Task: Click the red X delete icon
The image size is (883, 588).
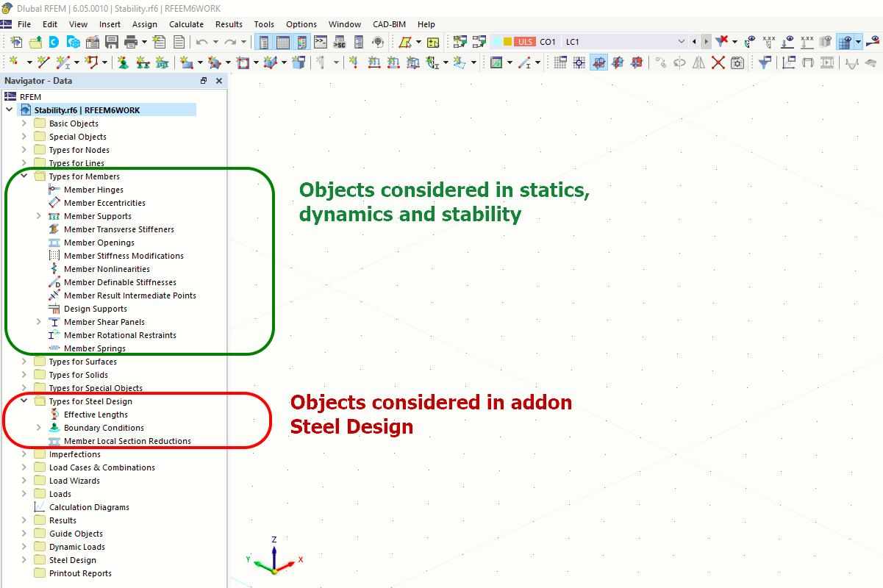Action: (718, 62)
